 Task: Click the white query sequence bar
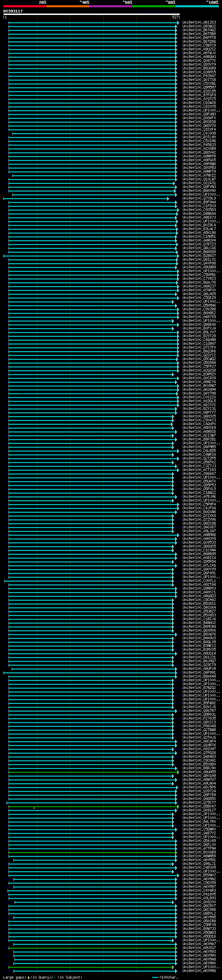click(x=92, y=14)
